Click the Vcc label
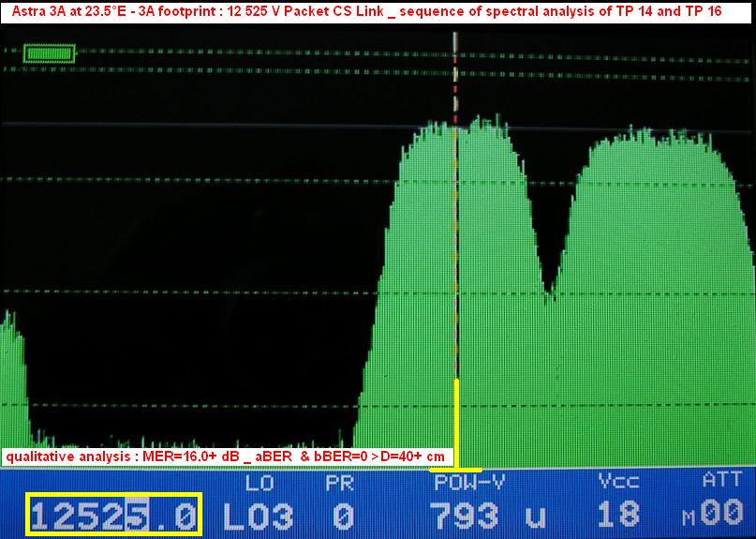The height and width of the screenshot is (539, 756). click(619, 483)
